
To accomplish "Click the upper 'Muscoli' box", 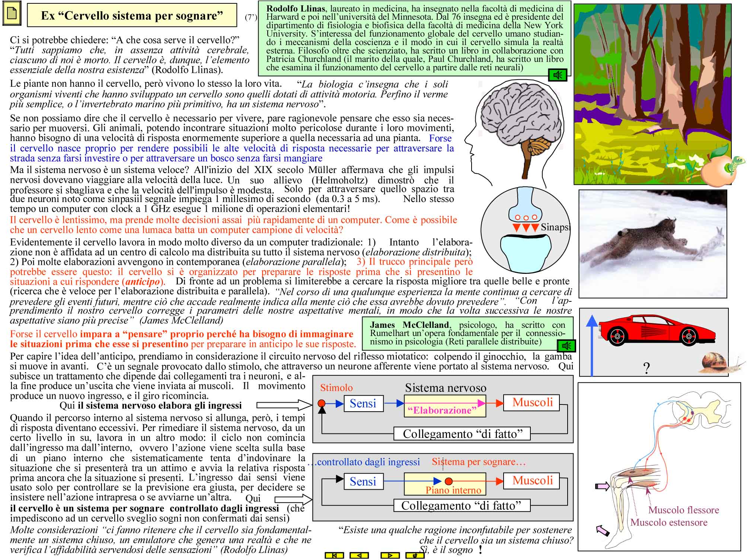I will click(531, 403).
